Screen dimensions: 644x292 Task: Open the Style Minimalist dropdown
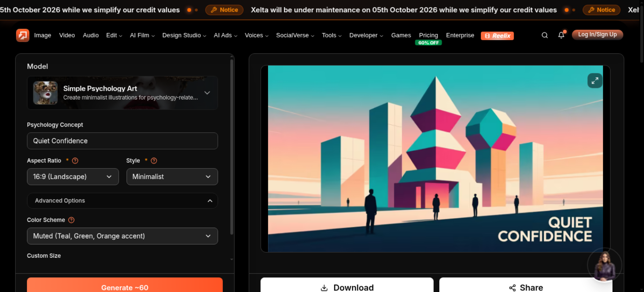(x=172, y=177)
